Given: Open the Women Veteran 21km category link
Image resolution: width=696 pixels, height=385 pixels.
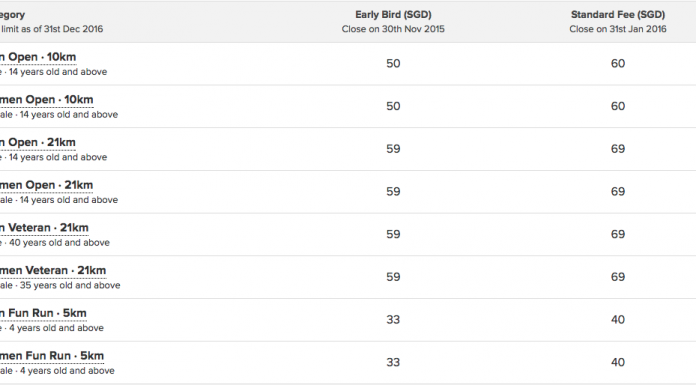Looking at the screenshot, I should point(53,270).
